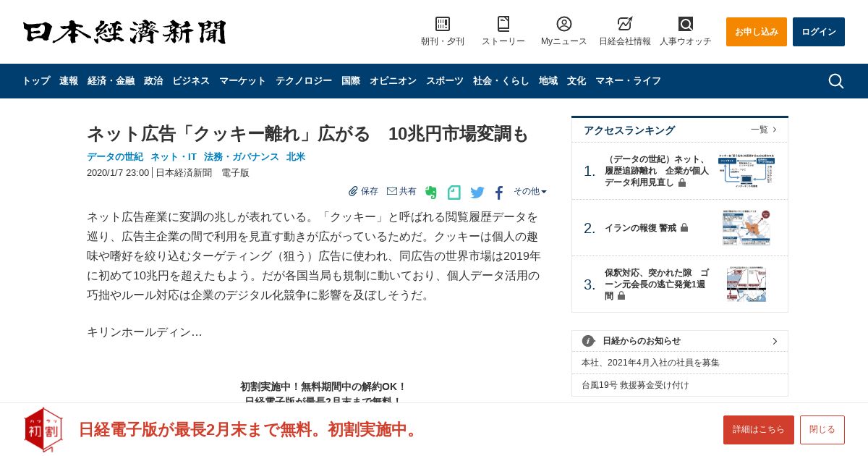Open ranking article about ゴーン元会長の逃亡
This screenshot has width=868, height=456.
coord(657,284)
